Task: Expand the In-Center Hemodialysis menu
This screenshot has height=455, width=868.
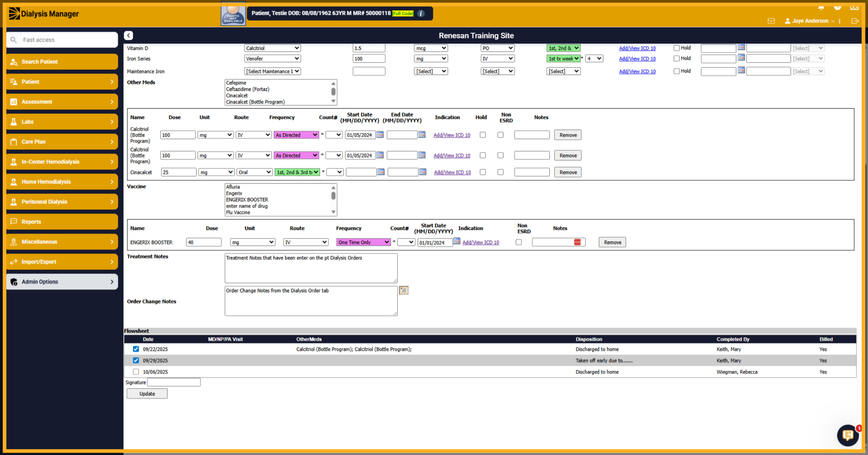Action: [62, 162]
